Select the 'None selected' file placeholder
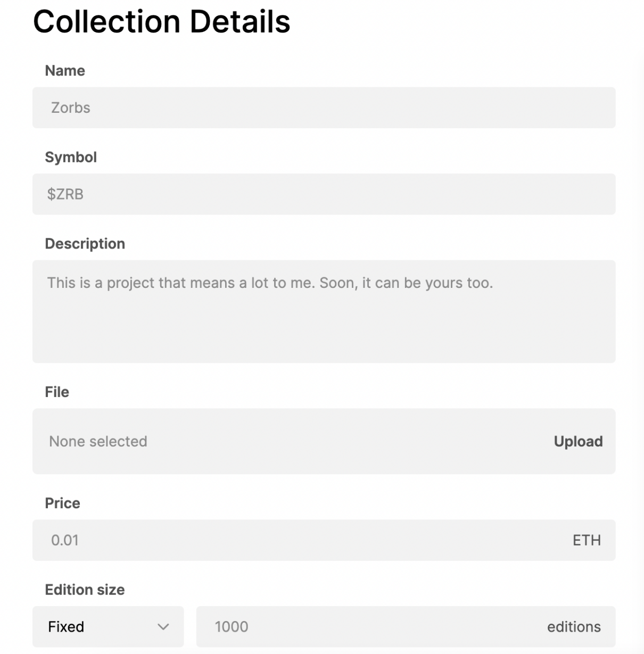 tap(98, 442)
